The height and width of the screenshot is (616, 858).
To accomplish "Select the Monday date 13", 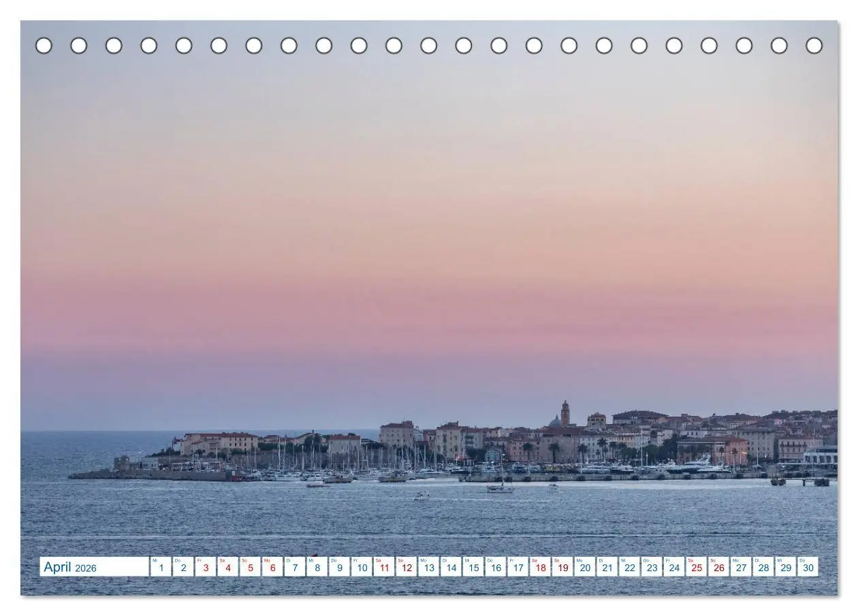I will (x=428, y=567).
